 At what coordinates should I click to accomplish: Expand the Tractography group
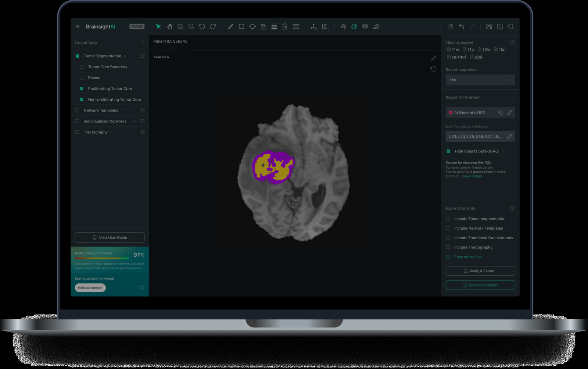click(x=111, y=132)
